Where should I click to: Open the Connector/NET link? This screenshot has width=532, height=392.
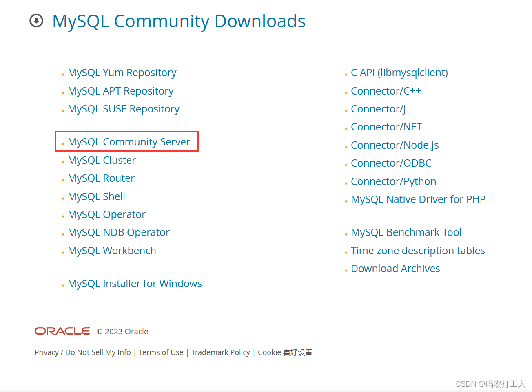pyautogui.click(x=386, y=127)
